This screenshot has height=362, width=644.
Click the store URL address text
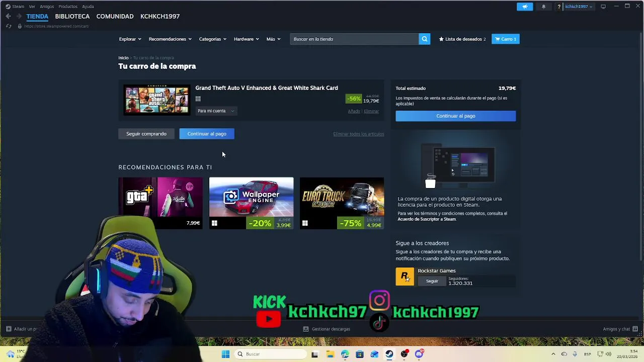[x=56, y=26]
